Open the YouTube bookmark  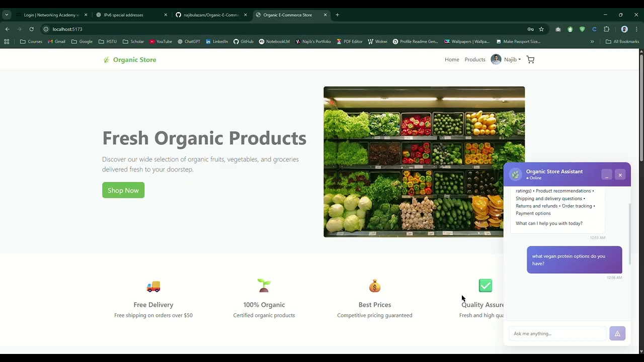[160, 42]
